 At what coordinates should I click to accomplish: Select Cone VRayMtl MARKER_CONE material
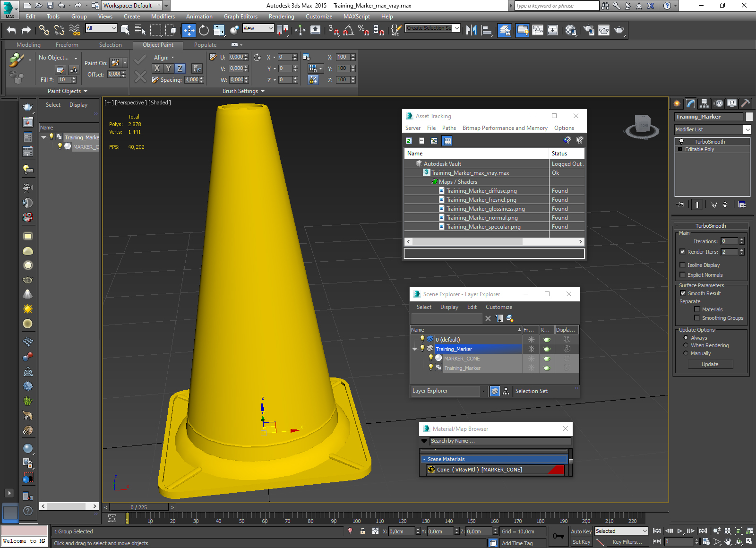click(495, 470)
